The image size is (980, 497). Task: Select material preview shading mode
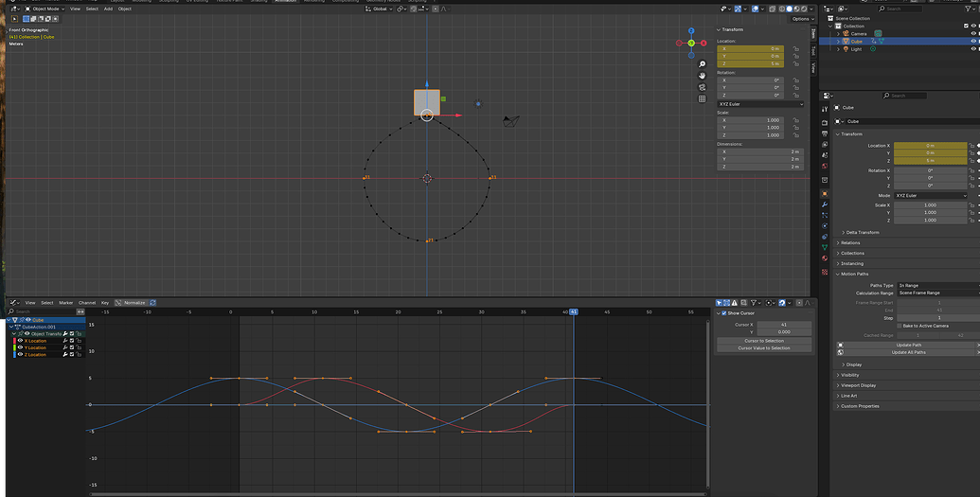point(796,9)
